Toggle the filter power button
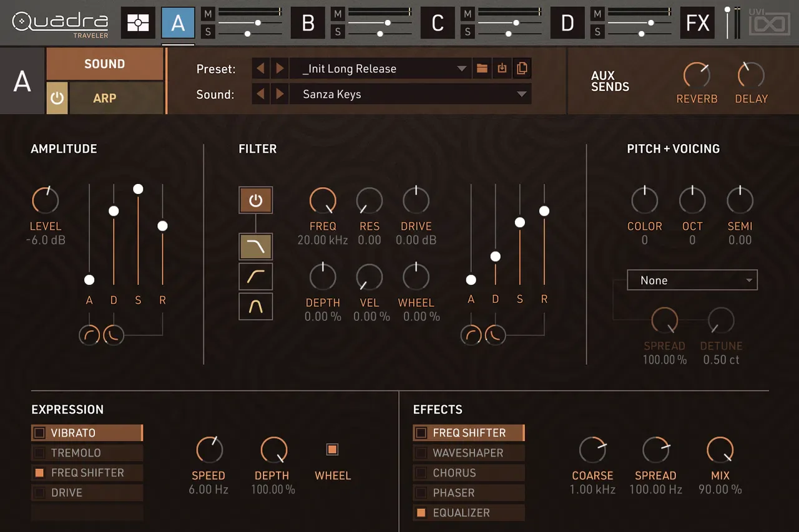Screen dimensions: 799x532 [256, 200]
